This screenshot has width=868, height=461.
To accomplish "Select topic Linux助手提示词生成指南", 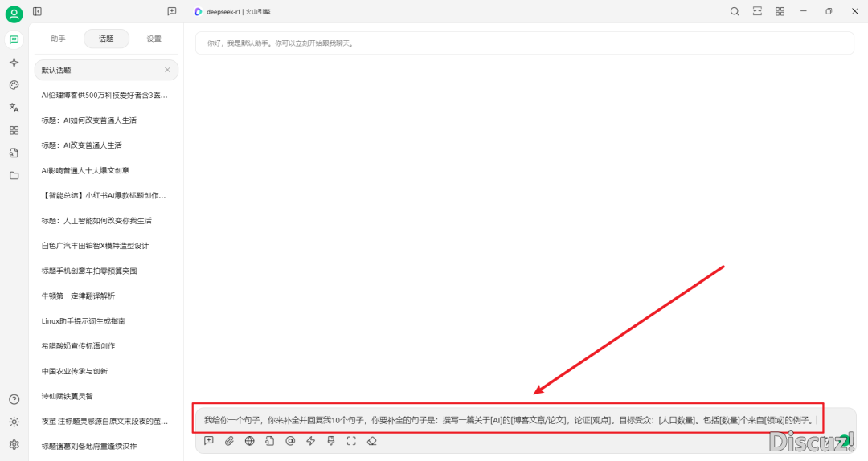I will [x=83, y=320].
